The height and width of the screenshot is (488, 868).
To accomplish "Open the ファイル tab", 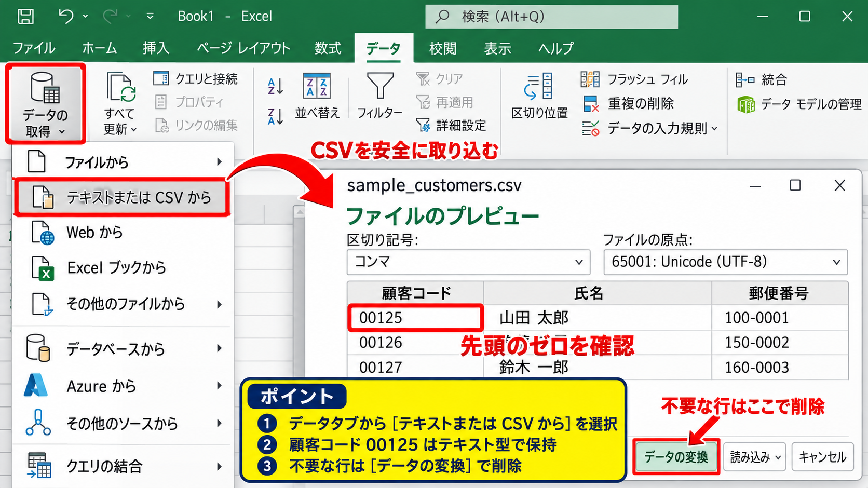I will [34, 48].
